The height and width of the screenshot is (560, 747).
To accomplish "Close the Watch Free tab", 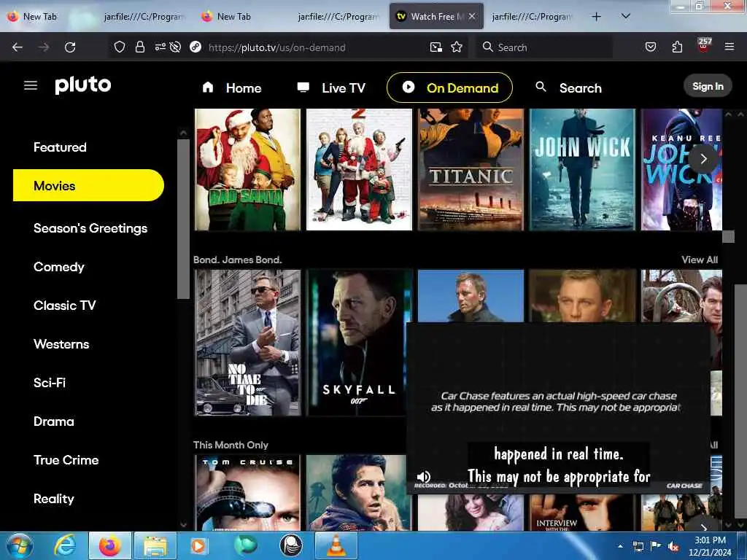I will coord(472,16).
